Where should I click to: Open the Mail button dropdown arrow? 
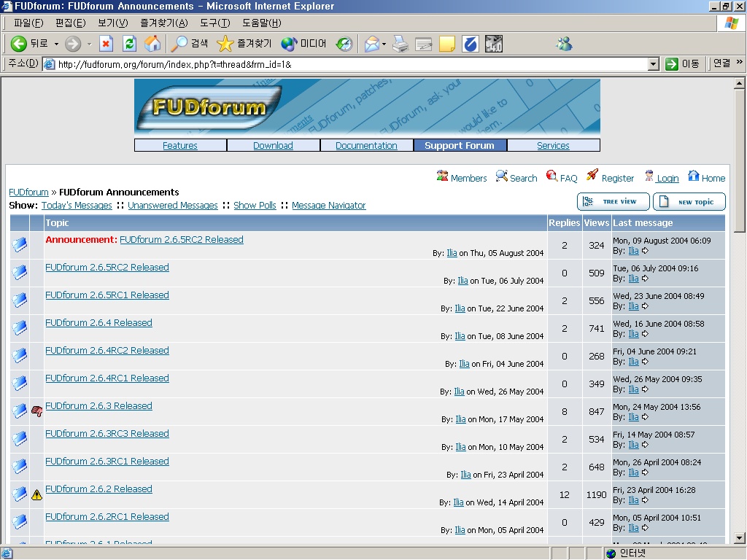click(384, 44)
